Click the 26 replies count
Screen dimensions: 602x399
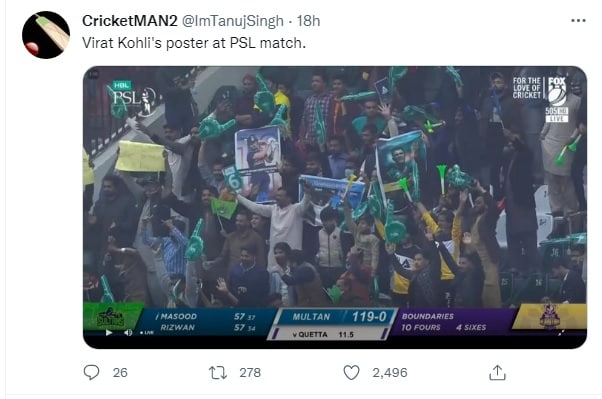[x=120, y=373]
